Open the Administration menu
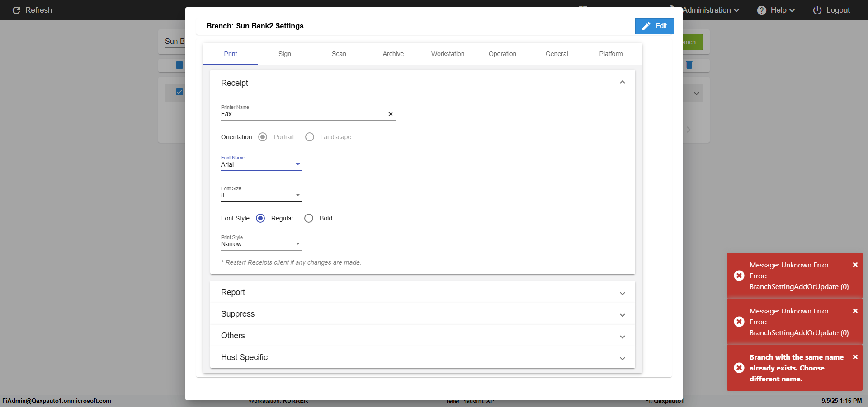Image resolution: width=868 pixels, height=407 pixels. coord(710,10)
